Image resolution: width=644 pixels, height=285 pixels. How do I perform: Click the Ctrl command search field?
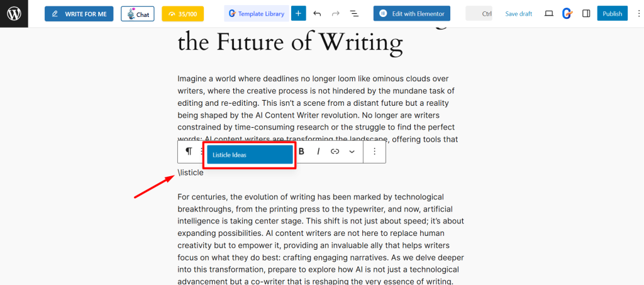pos(480,13)
